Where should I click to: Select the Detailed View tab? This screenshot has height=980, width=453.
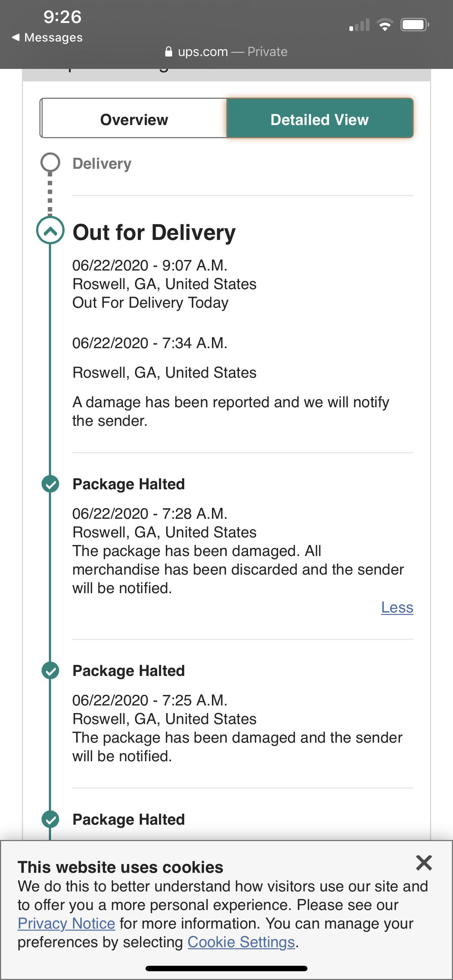[x=319, y=119]
